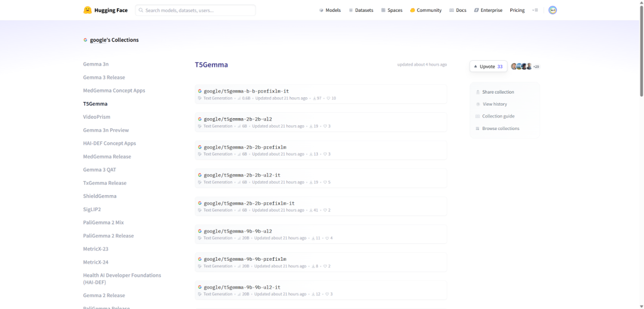Expand the more-options menu icon beside Pricing
The width and height of the screenshot is (644, 309).
[x=535, y=10]
